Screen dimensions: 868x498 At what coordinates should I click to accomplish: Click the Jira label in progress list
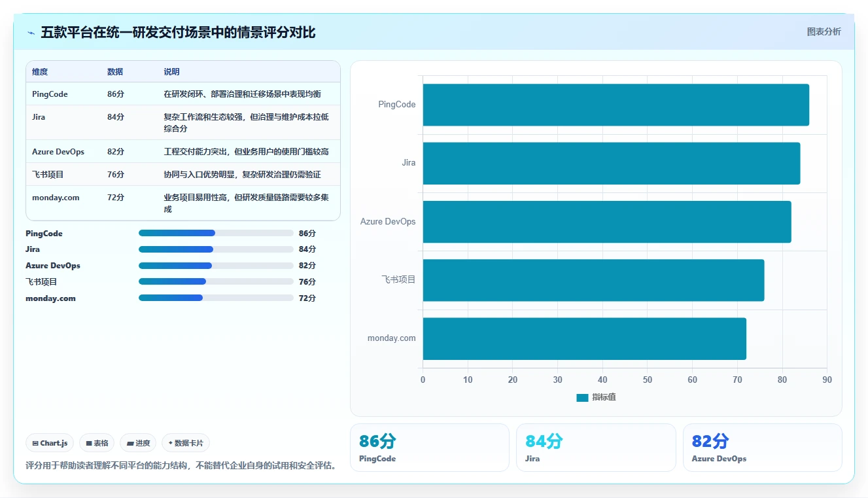[33, 249]
